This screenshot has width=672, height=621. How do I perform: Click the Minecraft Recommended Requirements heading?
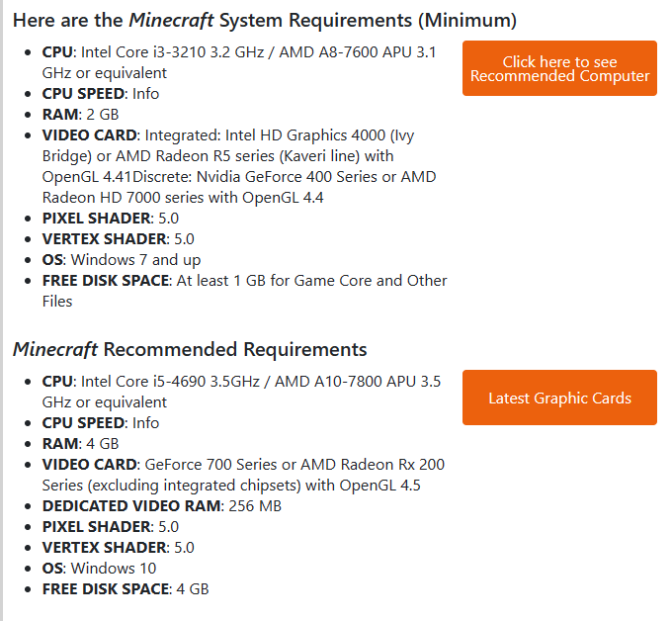coord(190,349)
